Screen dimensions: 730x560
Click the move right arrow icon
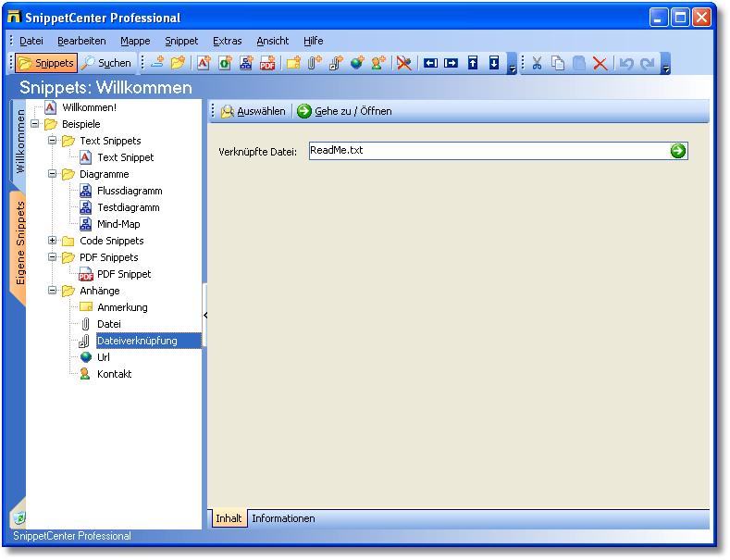click(x=452, y=63)
